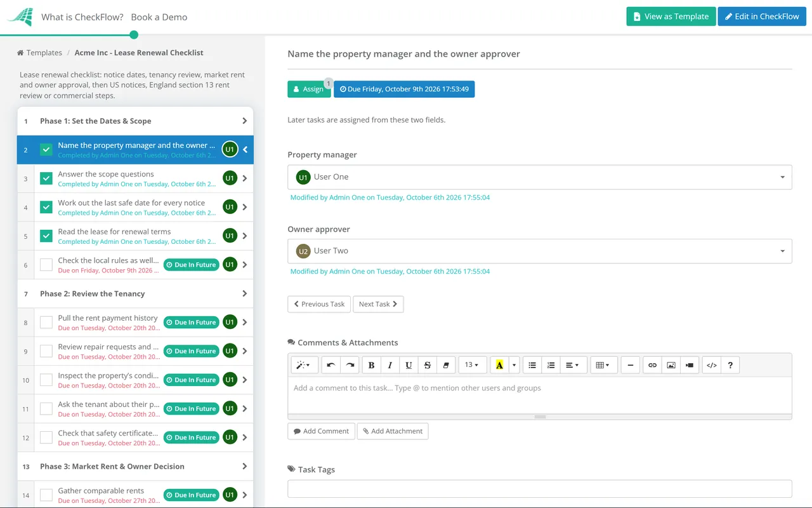Insert a picture with image icon
Viewport: 812px width, 508px height.
[671, 365]
